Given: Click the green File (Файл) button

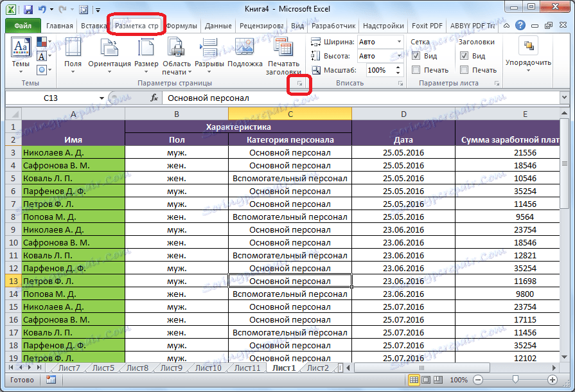Looking at the screenshot, I should pos(22,26).
